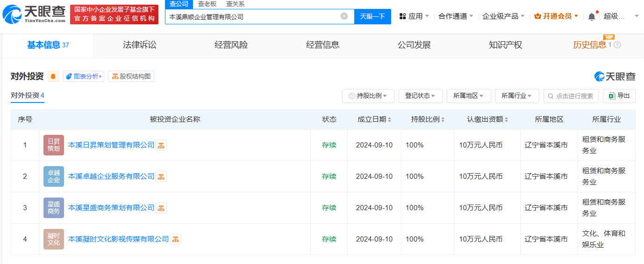644x264 pixels.
Task: Open the 本溪卓越企业服务有限公司 company link
Action: tap(111, 176)
